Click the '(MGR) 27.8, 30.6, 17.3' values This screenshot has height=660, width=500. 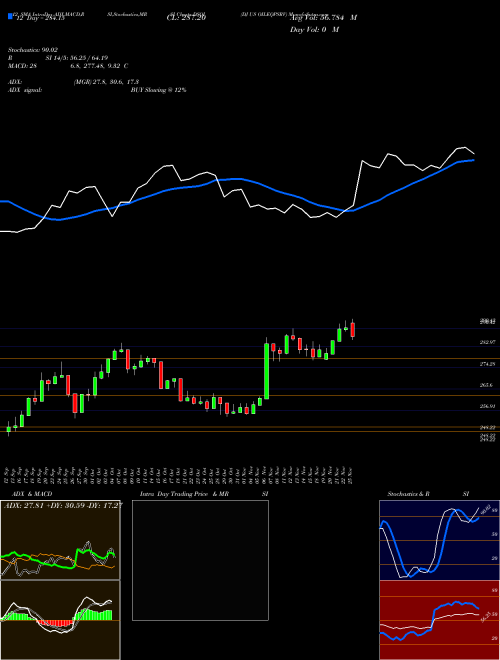[x=106, y=82]
